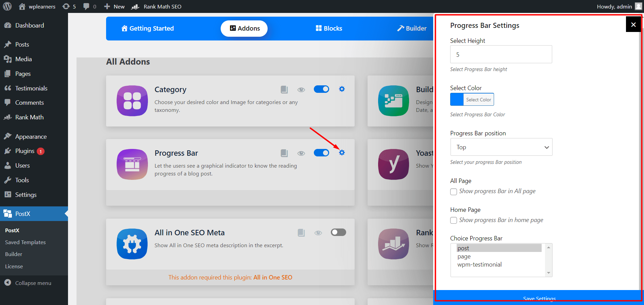The height and width of the screenshot is (305, 644).
Task: Select page in Choice Progress Bar list
Action: point(464,256)
